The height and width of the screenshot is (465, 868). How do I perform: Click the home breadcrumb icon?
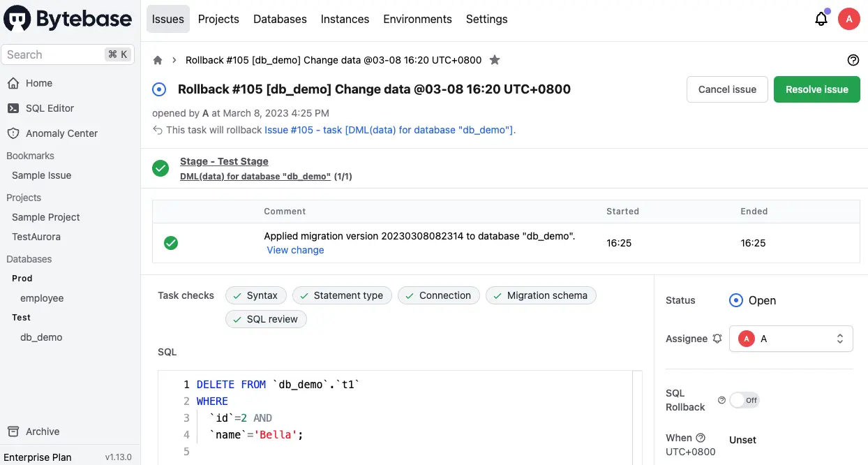[x=158, y=60]
